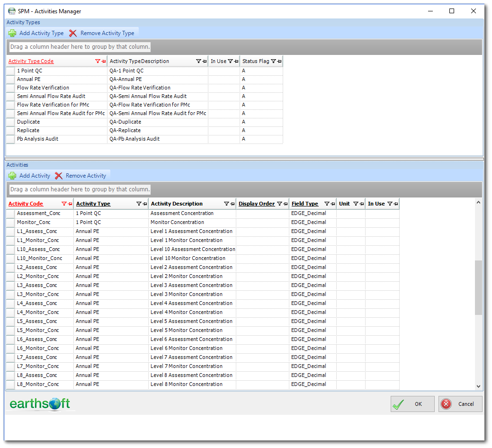492x448 pixels.
Task: Toggle the pin icon on Activity Type Code header
Action: 104,61
